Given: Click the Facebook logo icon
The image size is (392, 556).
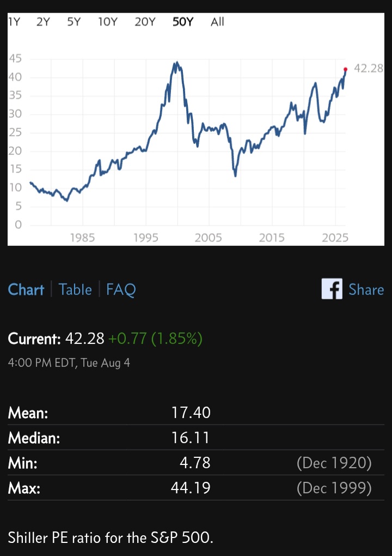Looking at the screenshot, I should [x=332, y=289].
